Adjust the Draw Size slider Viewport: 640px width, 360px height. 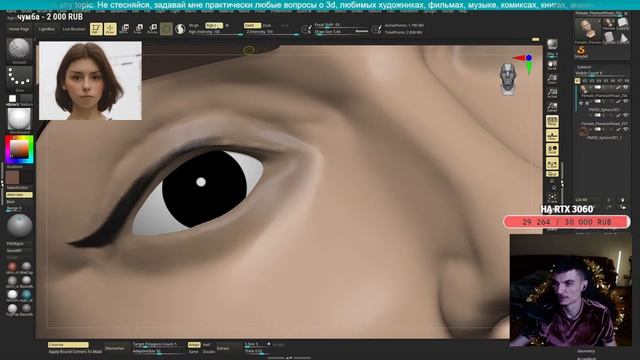pos(341,31)
